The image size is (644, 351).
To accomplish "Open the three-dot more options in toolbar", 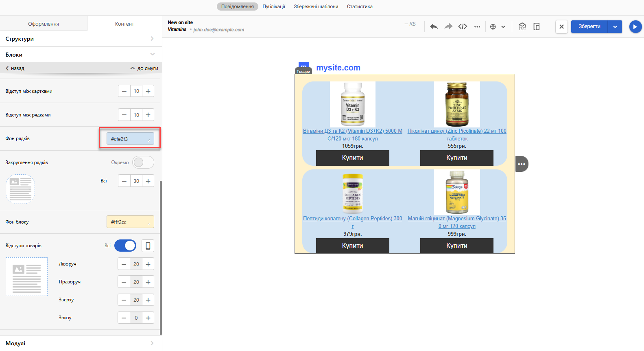I will (477, 27).
